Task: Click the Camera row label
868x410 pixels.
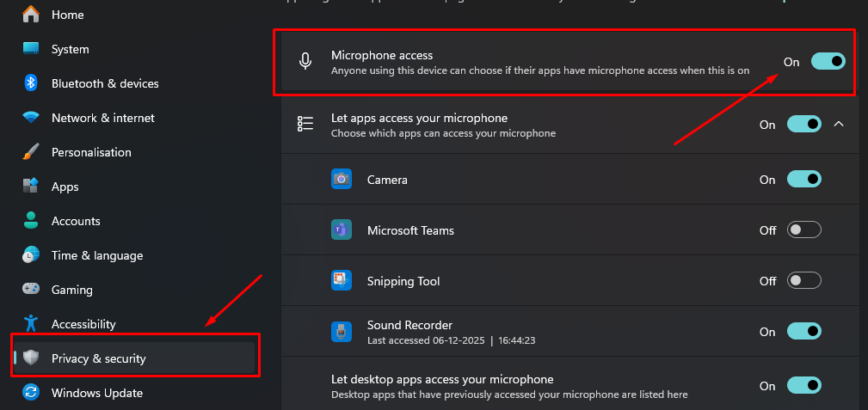Action: click(387, 180)
